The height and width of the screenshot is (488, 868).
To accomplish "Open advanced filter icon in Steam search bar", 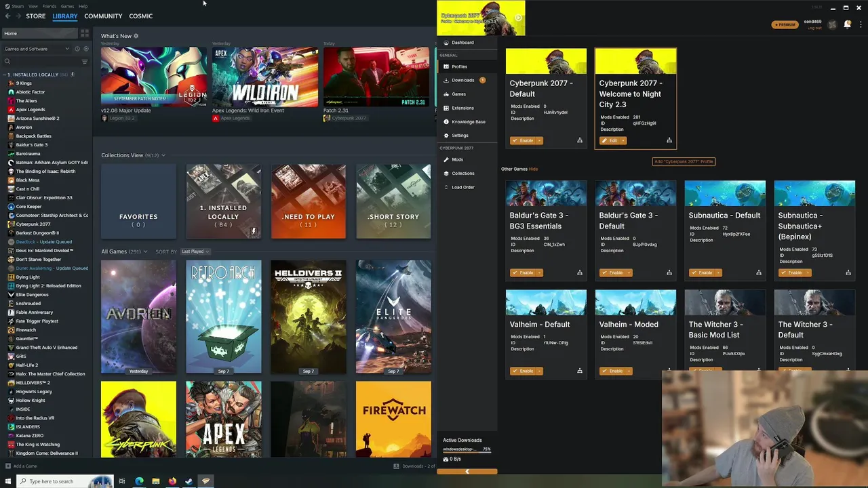I will [85, 62].
